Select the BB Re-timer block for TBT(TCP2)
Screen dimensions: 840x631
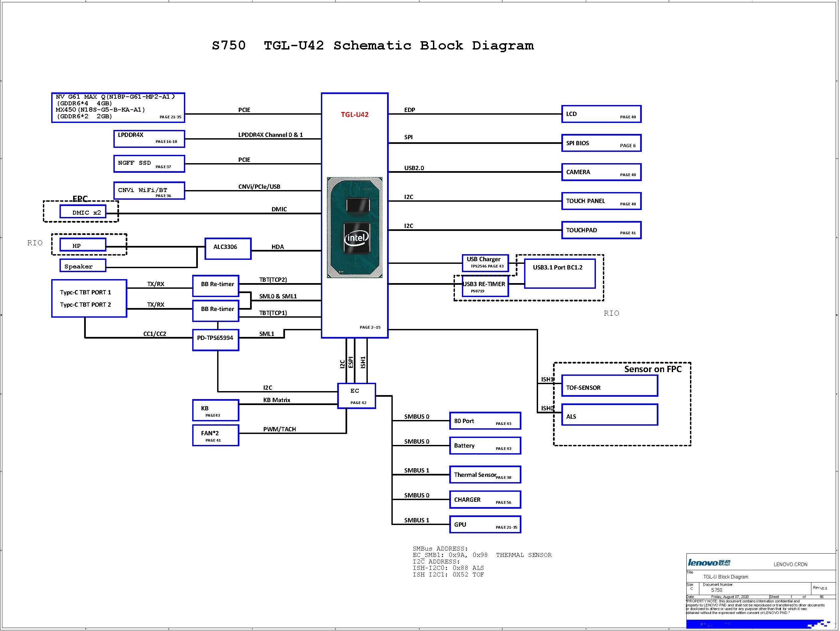pyautogui.click(x=216, y=286)
